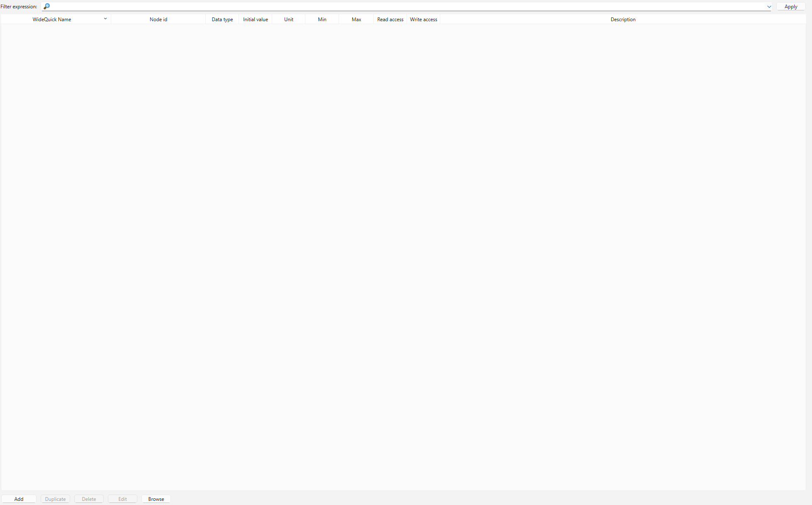Click the Read access column header
Screen dimensions: 812x505
(390, 19)
